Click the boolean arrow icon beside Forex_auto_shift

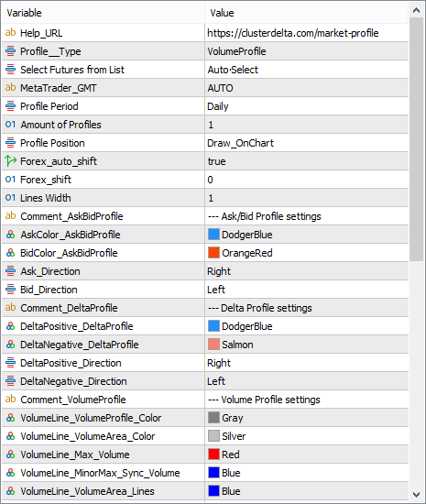pyautogui.click(x=10, y=161)
